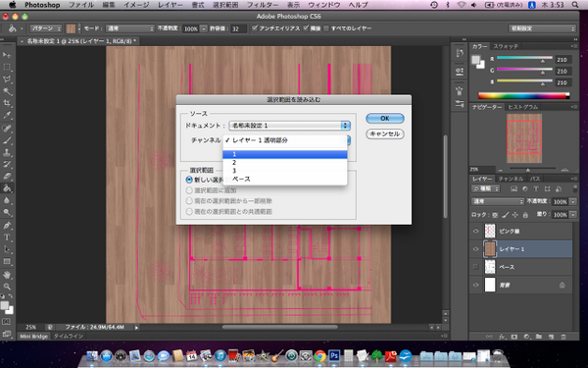The image size is (588, 368).
Task: Select the Magic Wand tool
Action: pos(7,91)
